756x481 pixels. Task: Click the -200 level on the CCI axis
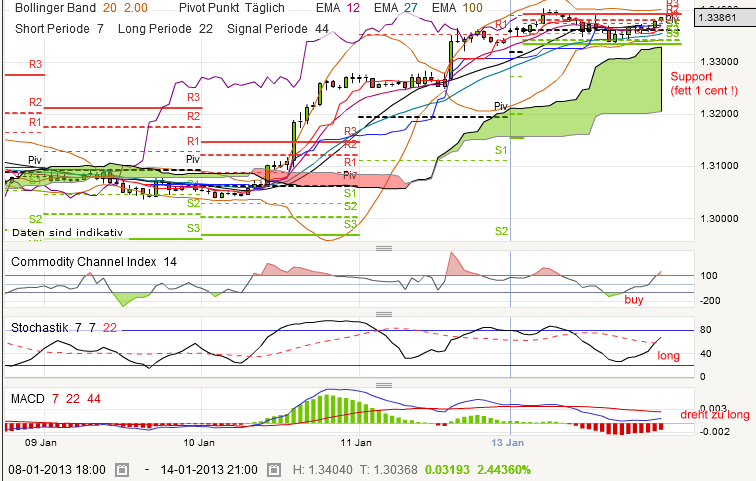click(708, 300)
